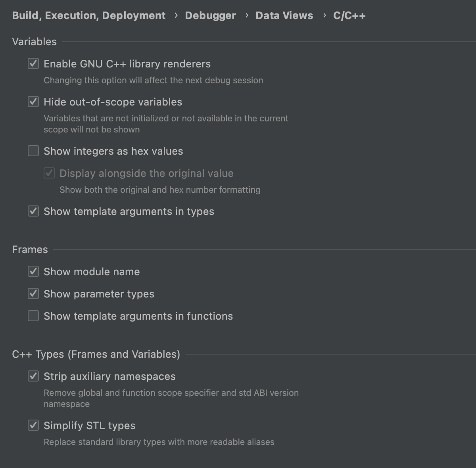Viewport: 476px width, 468px height.
Task: Toggle Show parameter types checkbox
Action: [33, 294]
